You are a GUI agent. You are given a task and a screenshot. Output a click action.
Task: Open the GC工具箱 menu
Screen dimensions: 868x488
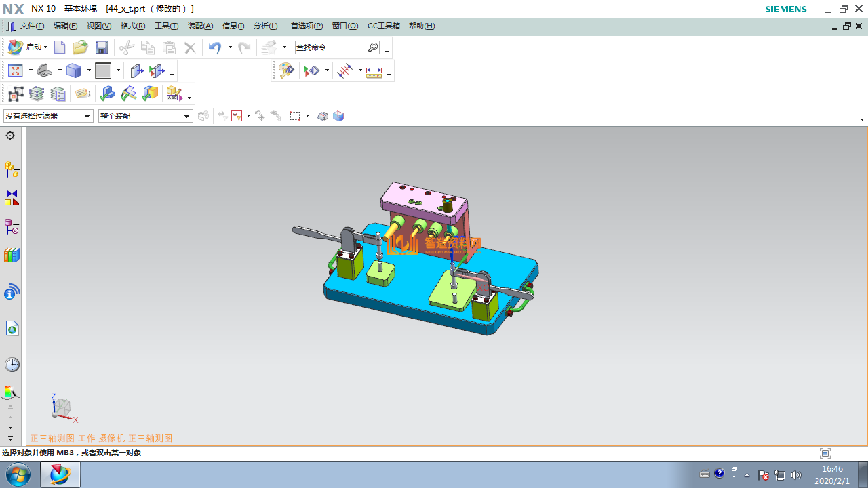coord(383,26)
